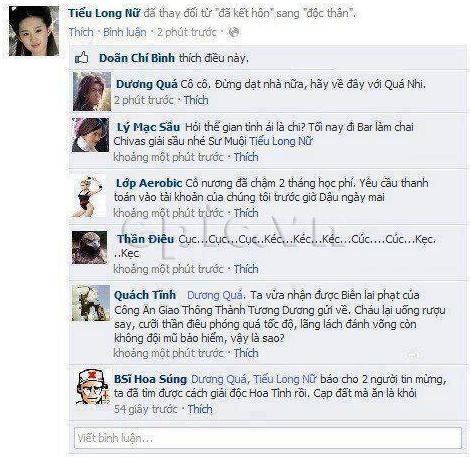This screenshot has width=470, height=457.
Task: Click the BSĩ Hoa Súng avatar
Action: pos(92,387)
